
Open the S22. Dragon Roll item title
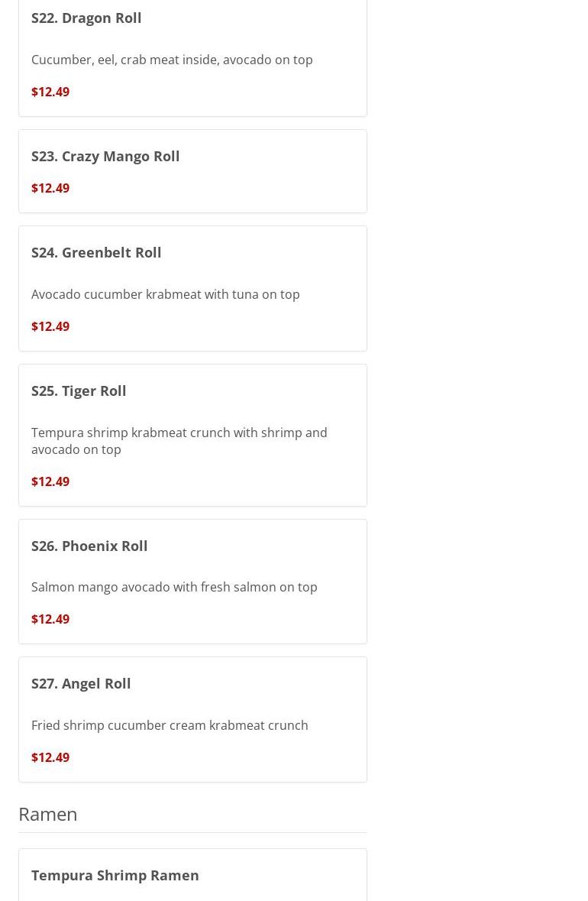86,18
